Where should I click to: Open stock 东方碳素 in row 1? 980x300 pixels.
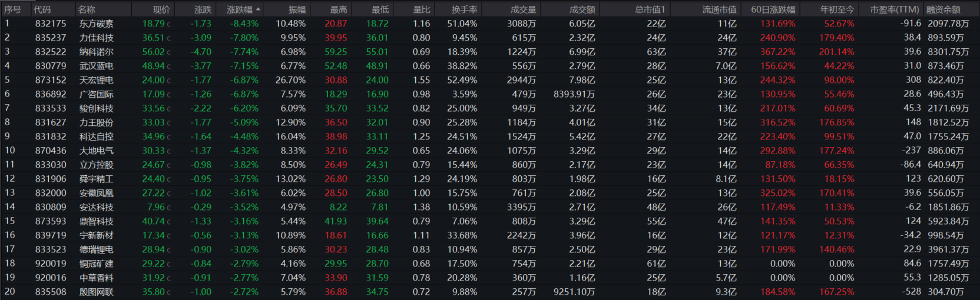tap(96, 24)
